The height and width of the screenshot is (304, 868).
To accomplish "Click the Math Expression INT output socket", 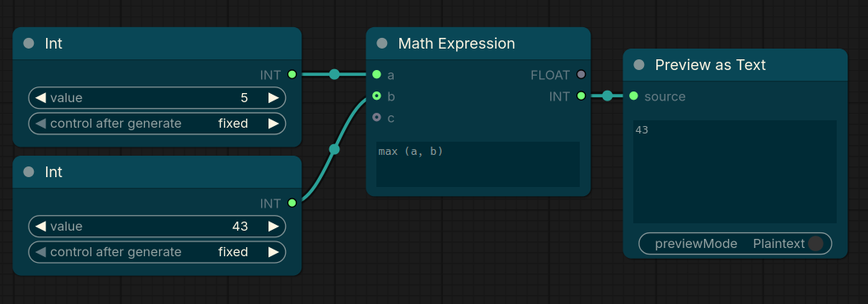I will click(x=581, y=96).
